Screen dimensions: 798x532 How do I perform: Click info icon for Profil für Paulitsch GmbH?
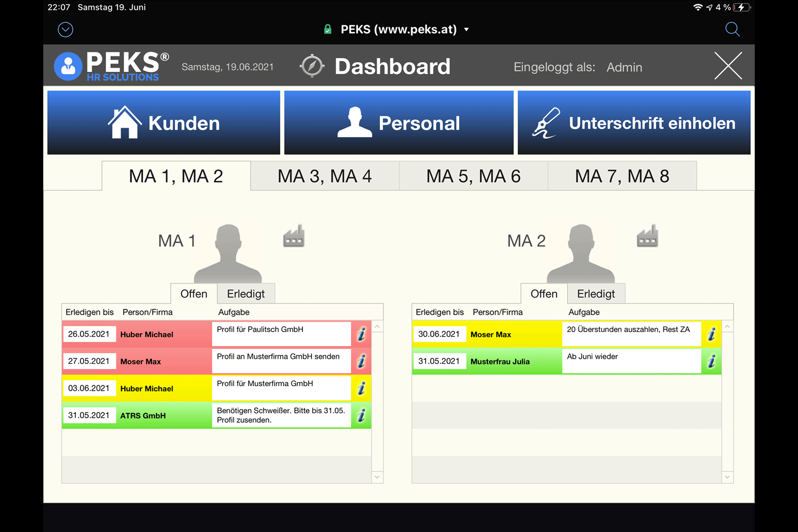(x=361, y=334)
